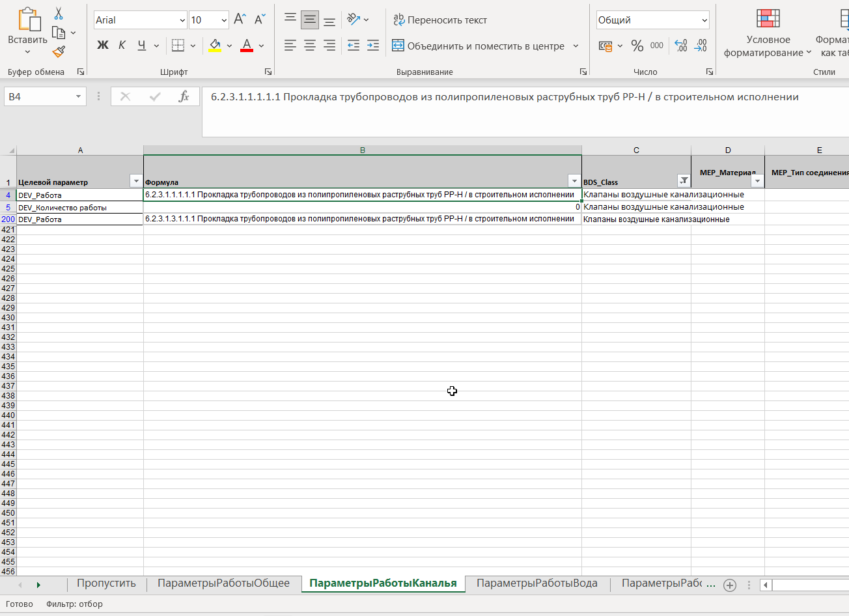
Task: Open underline style dropdown arrow
Action: [156, 46]
